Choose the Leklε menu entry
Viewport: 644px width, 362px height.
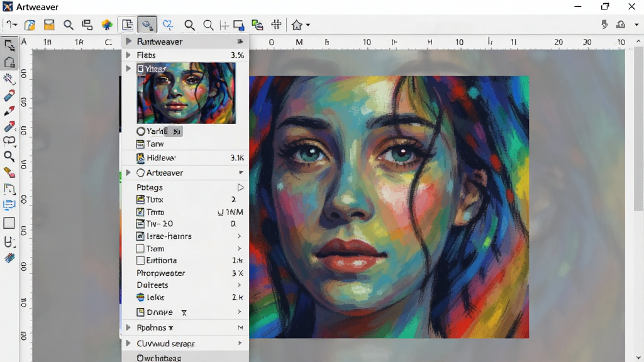point(186,297)
